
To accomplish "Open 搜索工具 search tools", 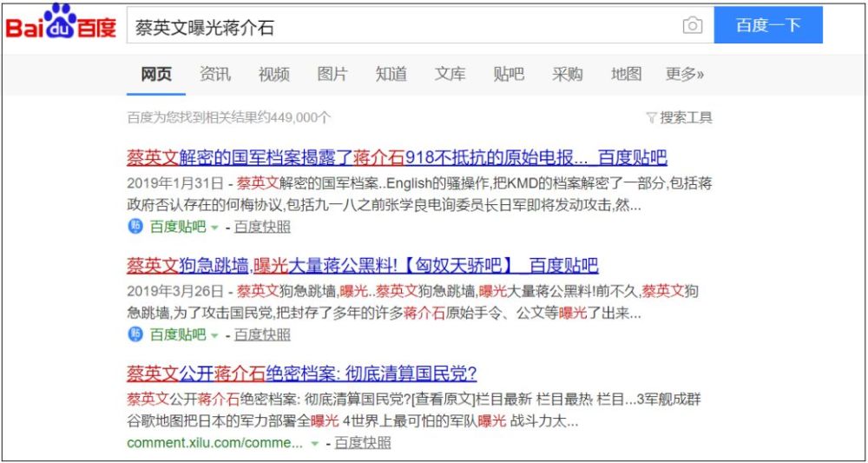I will (x=687, y=117).
